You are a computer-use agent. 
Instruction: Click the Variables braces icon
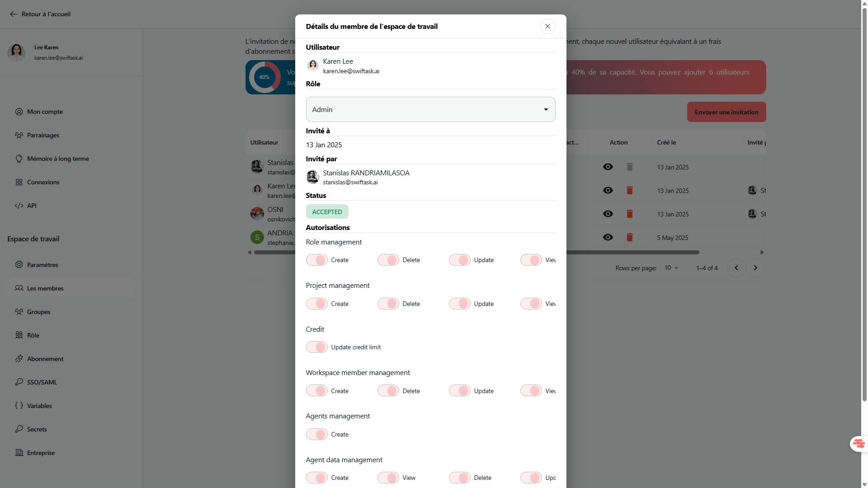point(19,406)
